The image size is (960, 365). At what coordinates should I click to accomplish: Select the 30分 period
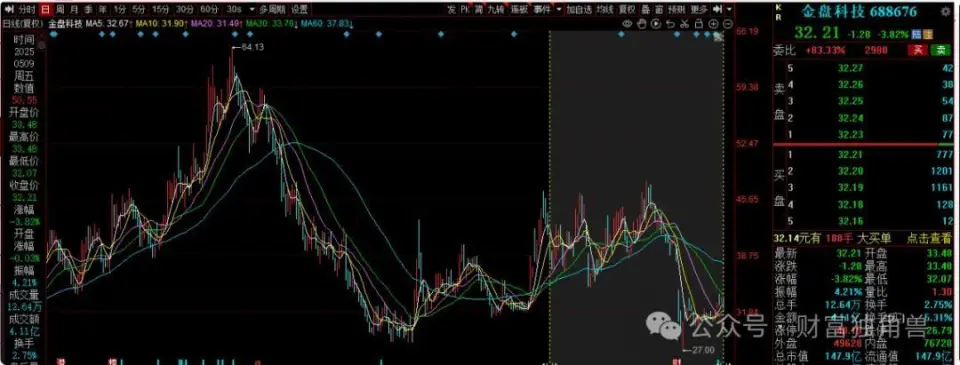coord(184,9)
